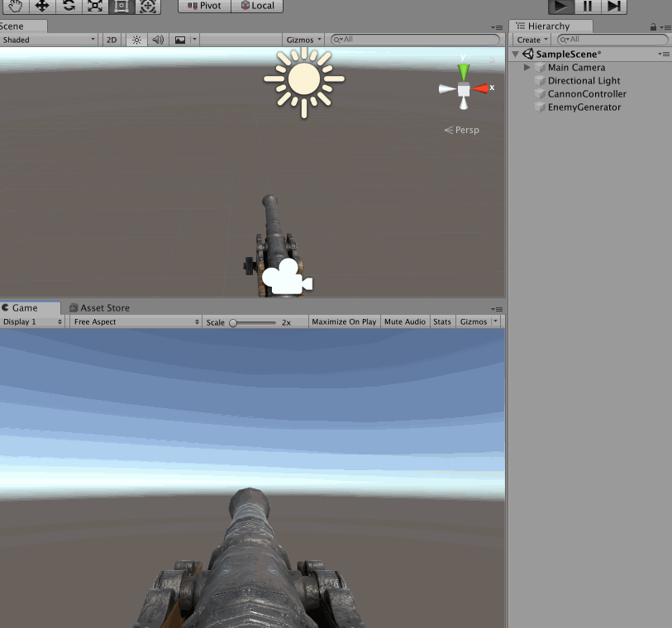672x628 pixels.
Task: Select the Move tool in toolbar
Action: tap(41, 6)
